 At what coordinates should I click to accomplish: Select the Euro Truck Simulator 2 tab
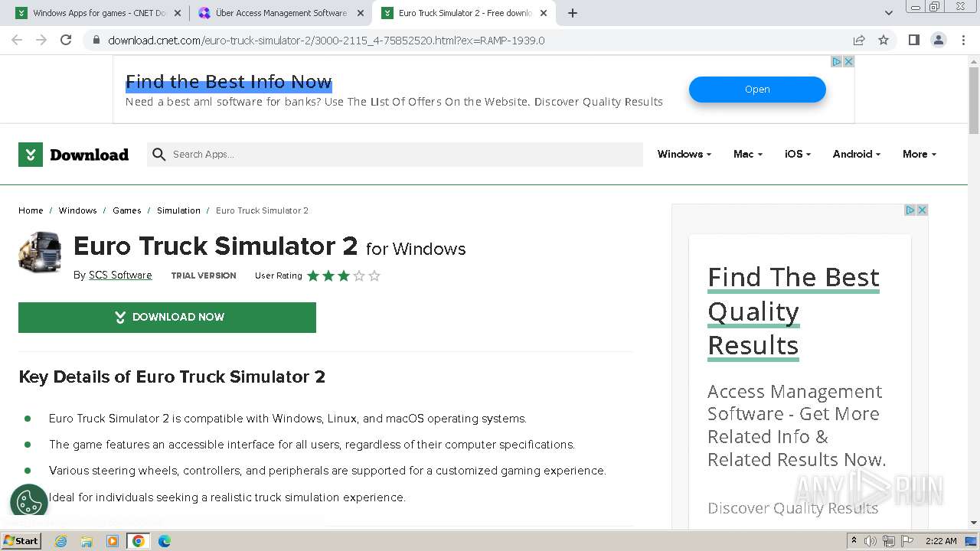coord(462,13)
